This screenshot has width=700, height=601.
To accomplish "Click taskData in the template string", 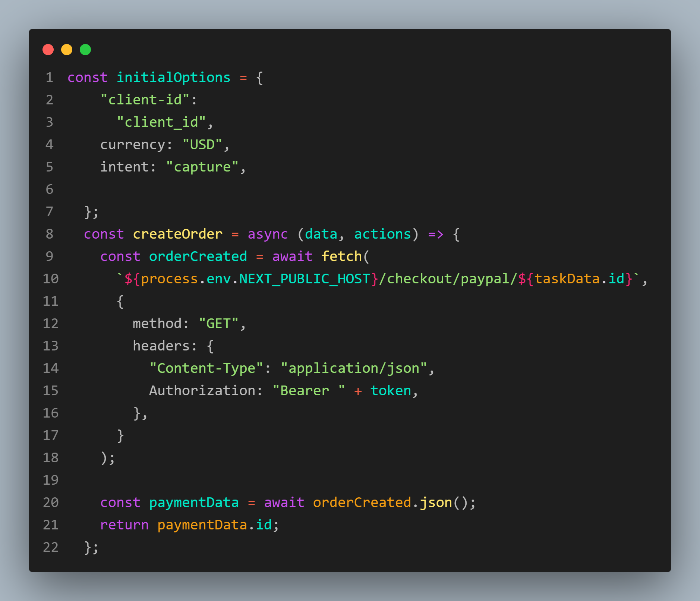I will (x=567, y=279).
